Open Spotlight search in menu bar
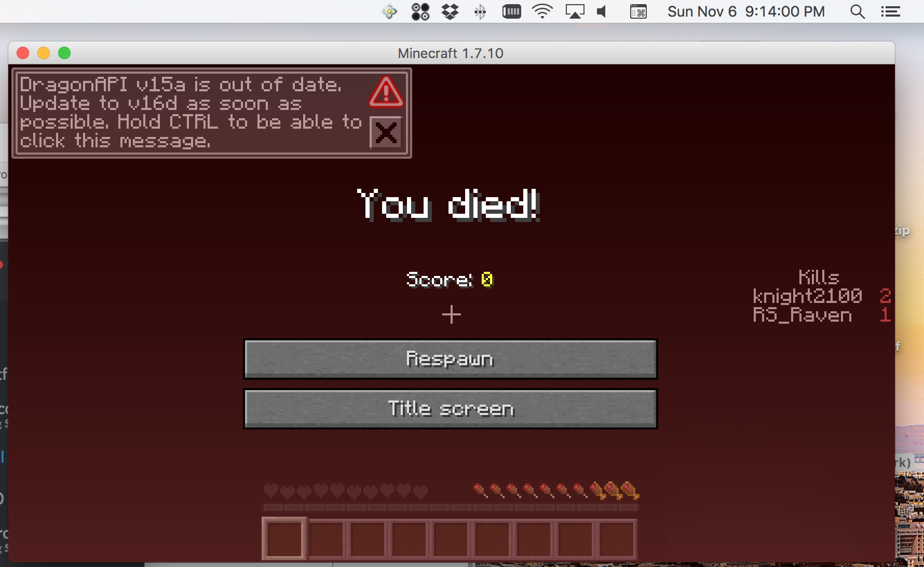Image resolution: width=924 pixels, height=567 pixels. (857, 11)
